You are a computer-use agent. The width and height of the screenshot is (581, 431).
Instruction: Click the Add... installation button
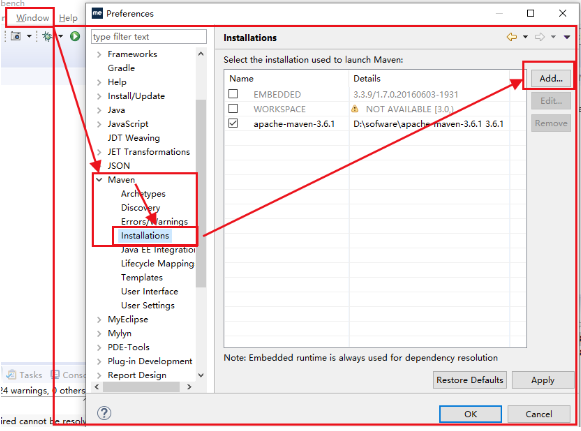pyautogui.click(x=551, y=79)
